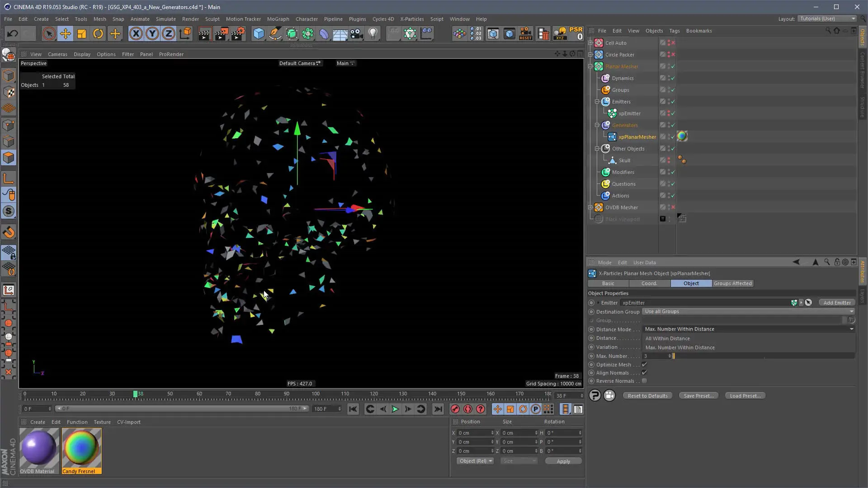Toggle OVDB Mesher enable flag
Screen dimensions: 868x488
(673, 207)
